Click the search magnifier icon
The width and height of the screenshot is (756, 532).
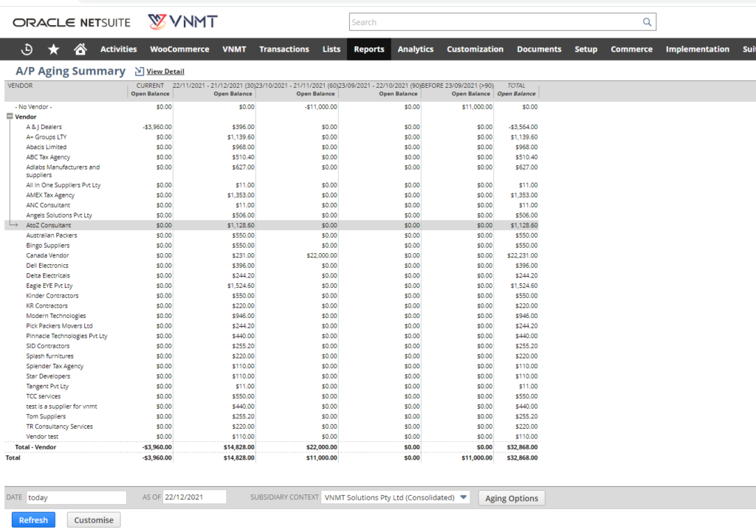(647, 21)
